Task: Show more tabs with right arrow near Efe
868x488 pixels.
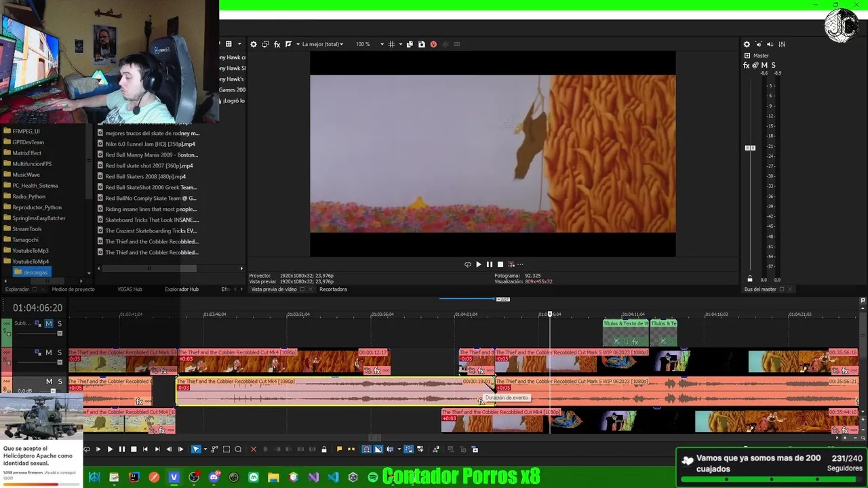Action: 241,289
